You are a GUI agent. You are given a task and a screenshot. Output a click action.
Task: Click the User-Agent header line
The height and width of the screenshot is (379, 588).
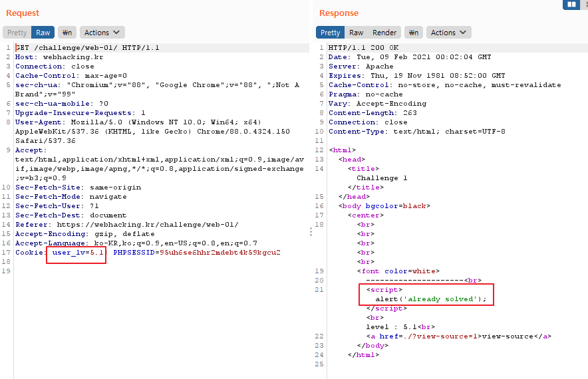138,122
